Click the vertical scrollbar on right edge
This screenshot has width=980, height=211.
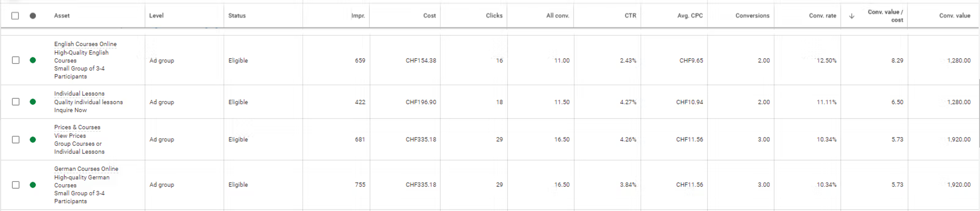[x=978, y=113]
